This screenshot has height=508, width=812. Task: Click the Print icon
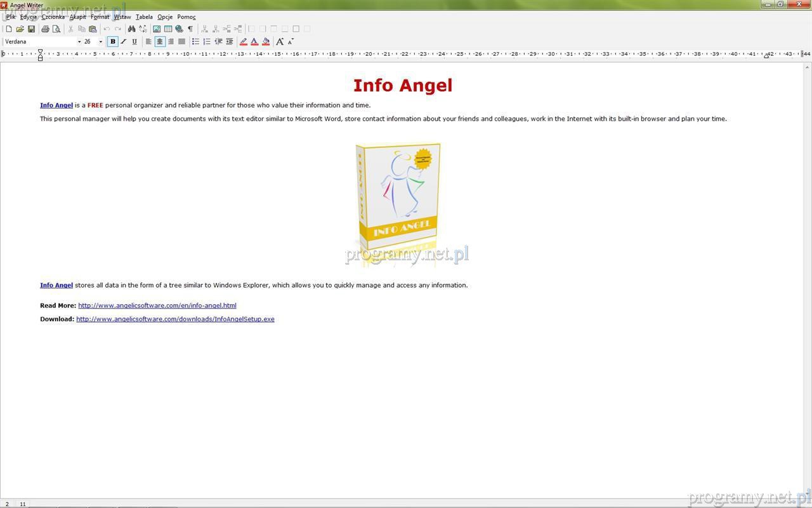(x=45, y=29)
